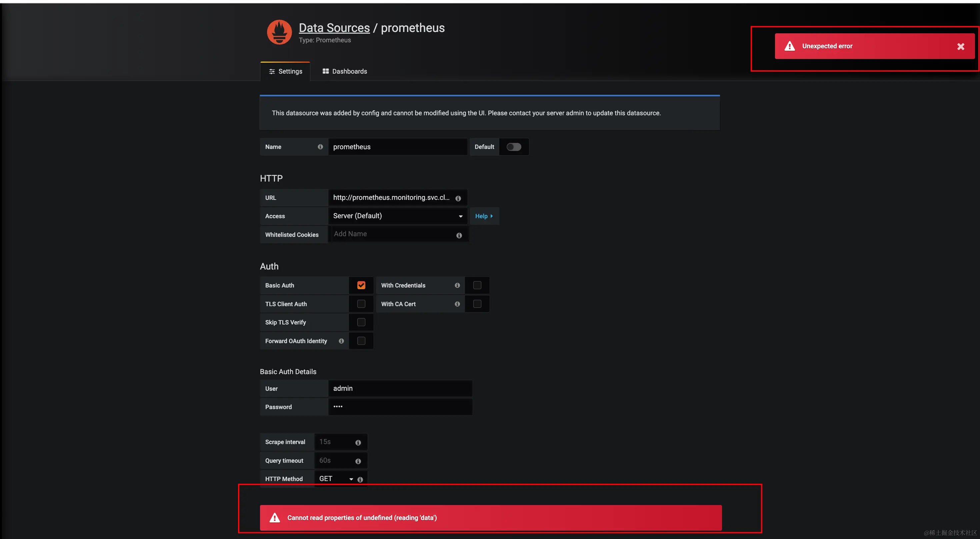
Task: Dismiss the Unexpected error notification
Action: click(x=961, y=46)
